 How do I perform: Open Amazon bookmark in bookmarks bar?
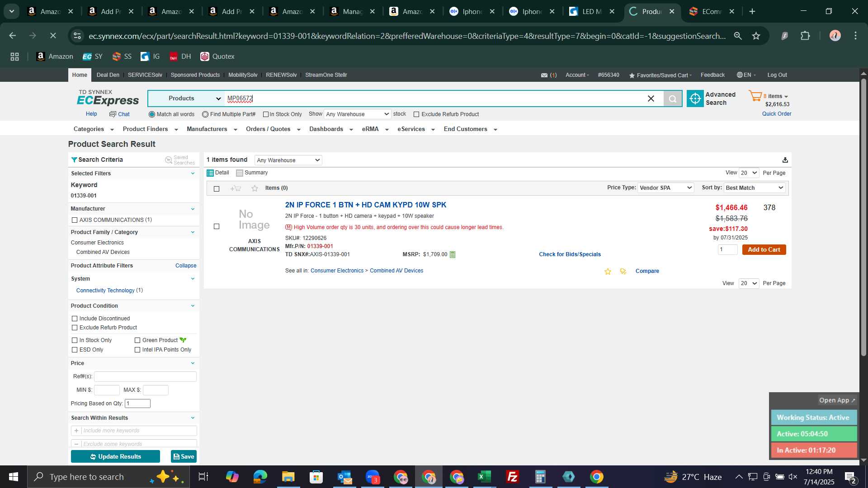[x=55, y=56]
